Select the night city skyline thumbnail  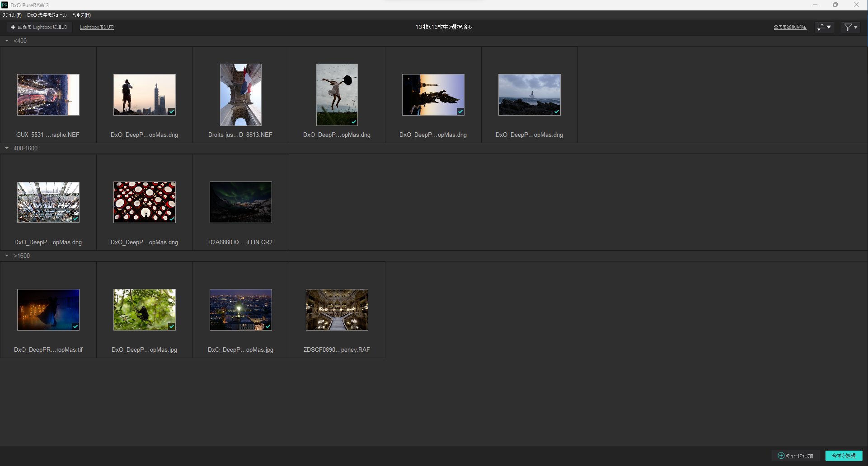tap(241, 310)
